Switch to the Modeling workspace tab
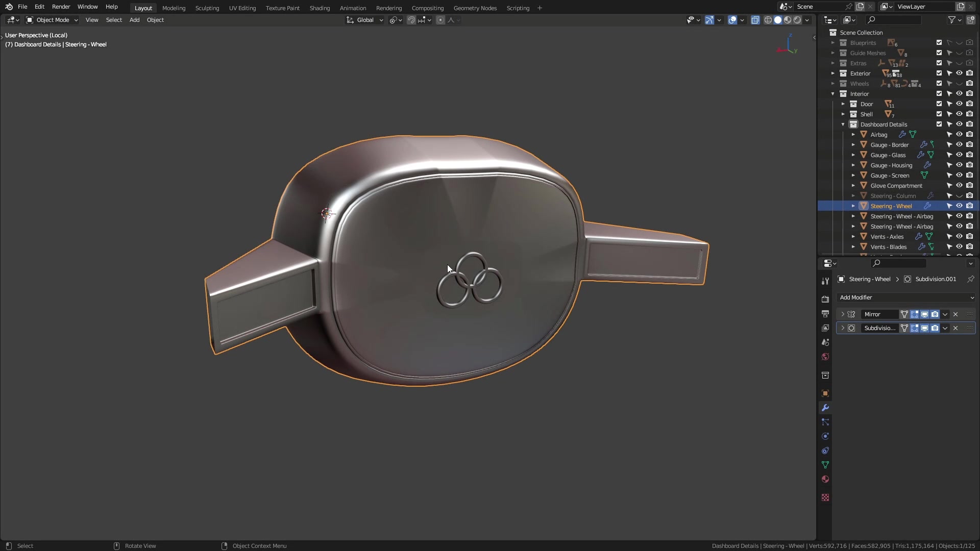 pos(174,8)
